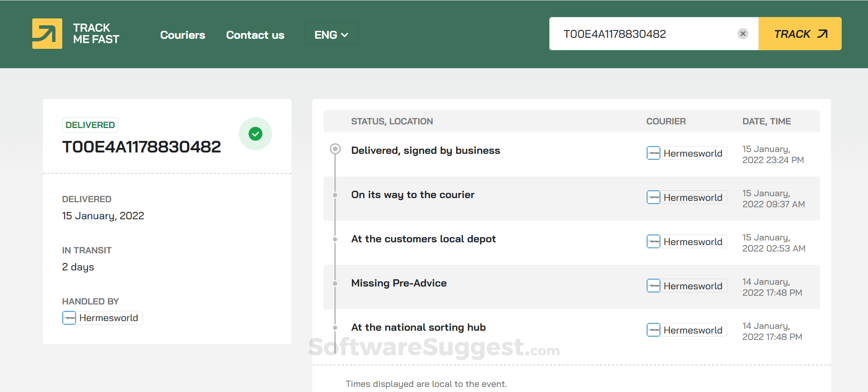
Task: Click the courier icon in the local depot row
Action: coord(653,241)
